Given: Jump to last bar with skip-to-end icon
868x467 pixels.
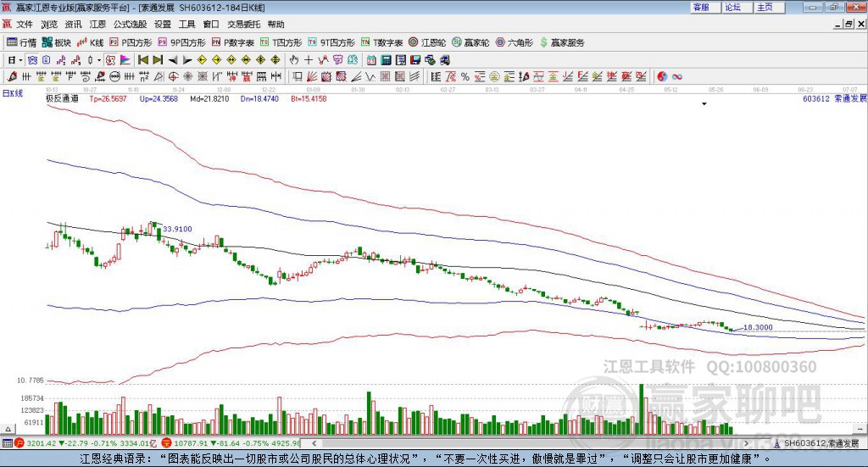Looking at the screenshot, I should click(x=158, y=60).
